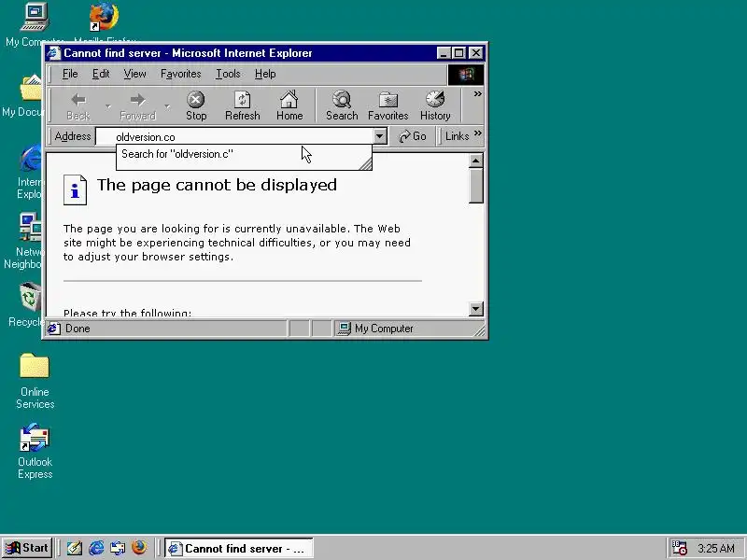The width and height of the screenshot is (747, 560).
Task: Click the 3:25 AM clock
Action: click(715, 549)
